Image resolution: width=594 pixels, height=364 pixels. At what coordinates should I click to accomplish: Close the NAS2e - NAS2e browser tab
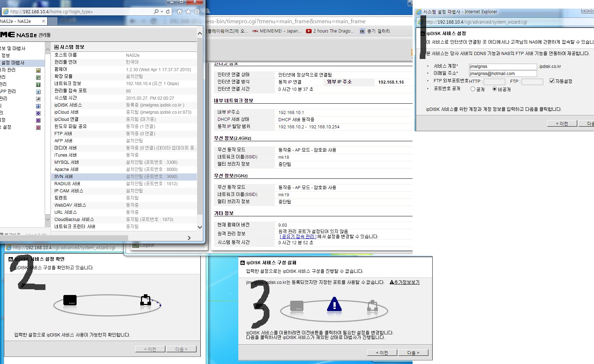pyautogui.click(x=44, y=21)
